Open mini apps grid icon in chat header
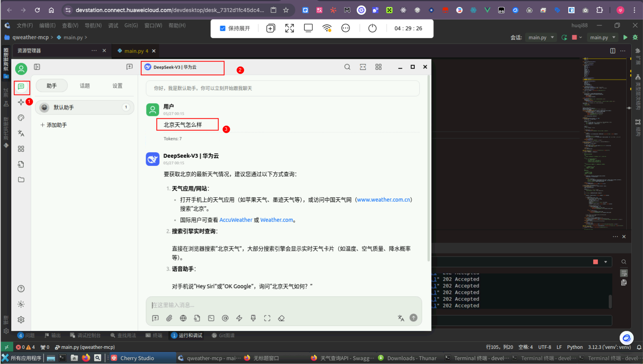 [x=379, y=67]
